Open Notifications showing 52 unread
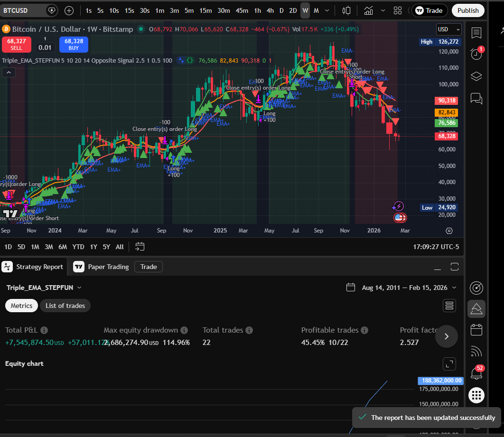This screenshot has height=437, width=504. click(476, 373)
